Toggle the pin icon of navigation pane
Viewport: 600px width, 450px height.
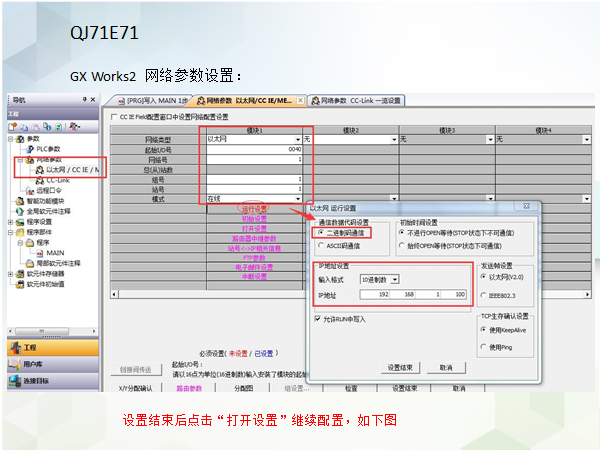[84, 99]
